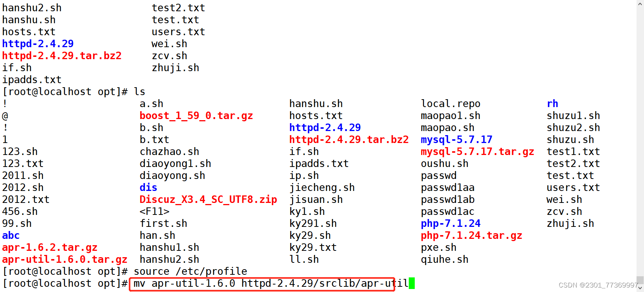Click 'users.txt' in the top listing
Viewport: 644px width, 292px height.
178,32
